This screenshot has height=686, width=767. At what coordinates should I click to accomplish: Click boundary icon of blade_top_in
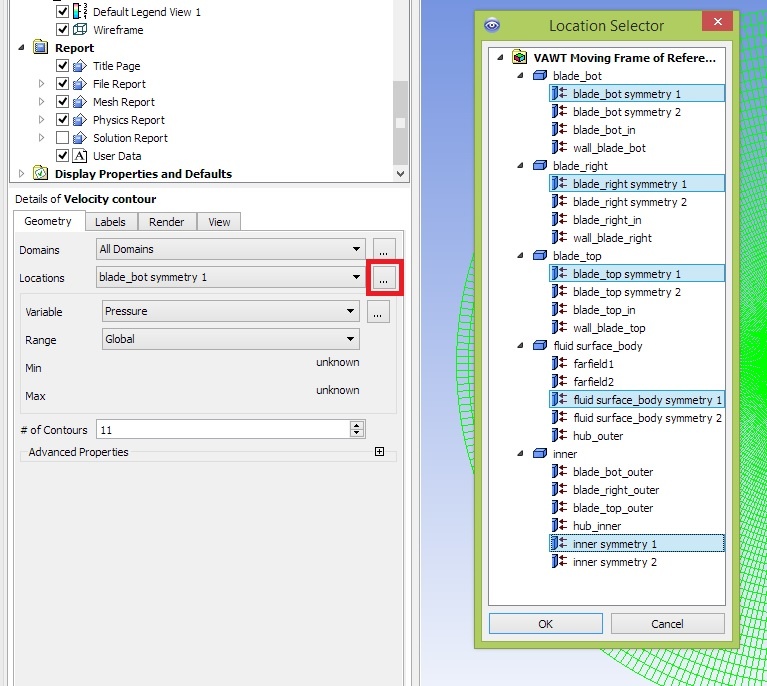click(559, 309)
